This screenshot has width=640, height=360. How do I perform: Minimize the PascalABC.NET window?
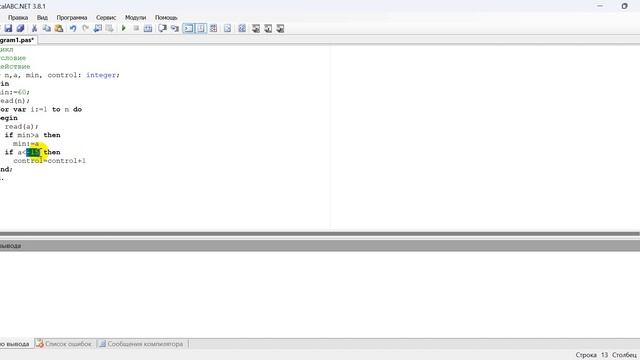tap(600, 6)
